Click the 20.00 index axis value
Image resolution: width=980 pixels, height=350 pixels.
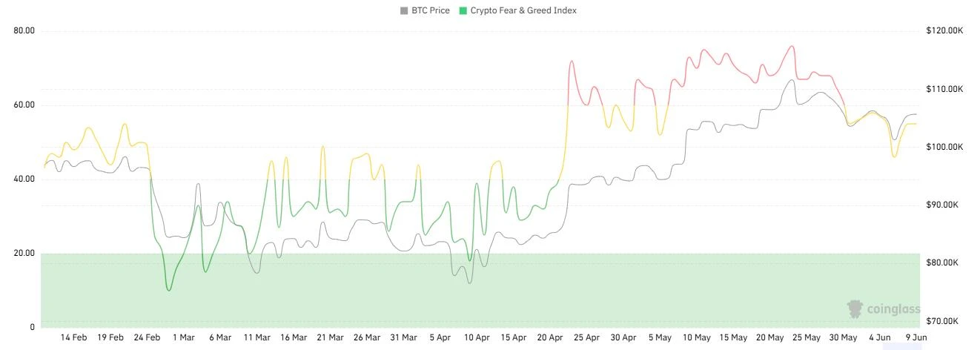coord(24,254)
